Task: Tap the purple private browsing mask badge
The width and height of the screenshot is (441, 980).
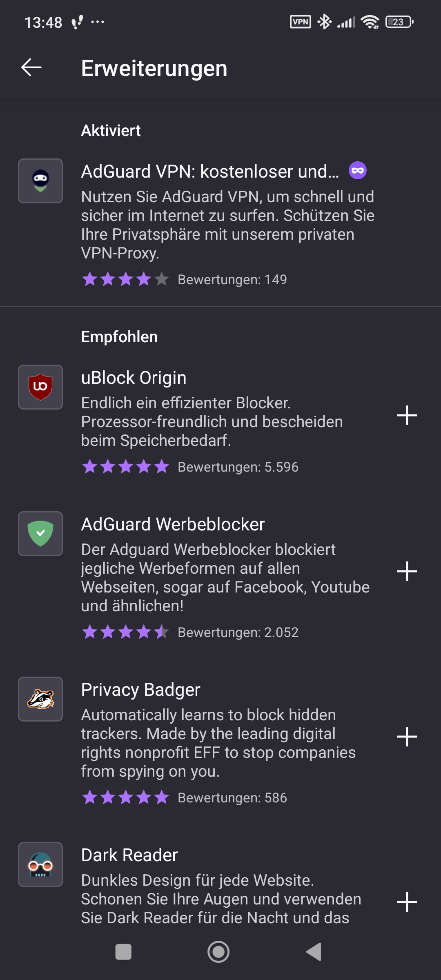Action: coord(358,171)
